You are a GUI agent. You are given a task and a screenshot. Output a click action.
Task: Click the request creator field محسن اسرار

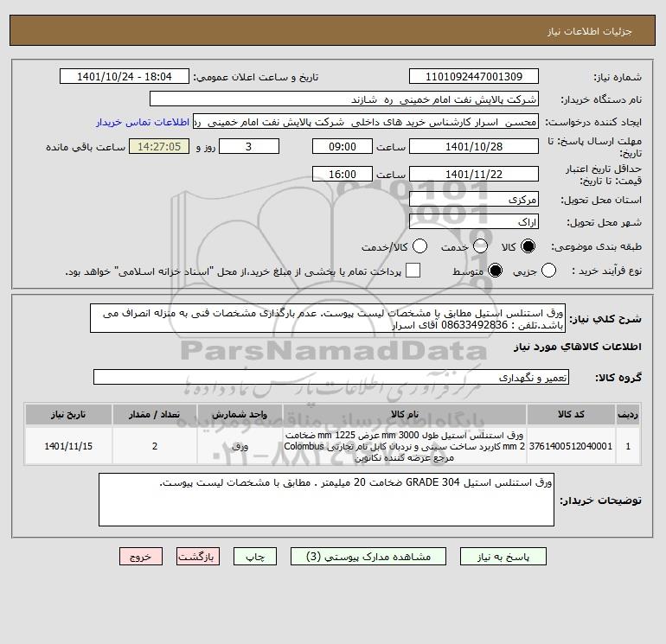[366, 122]
